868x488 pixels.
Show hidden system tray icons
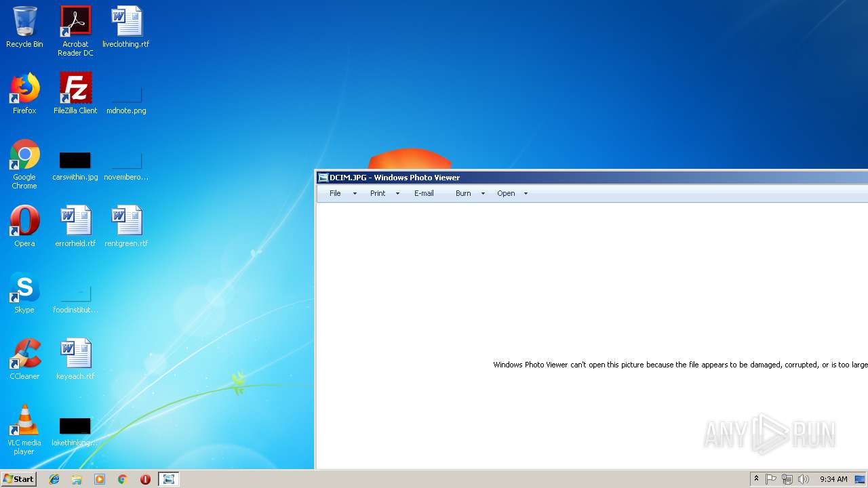coord(756,479)
